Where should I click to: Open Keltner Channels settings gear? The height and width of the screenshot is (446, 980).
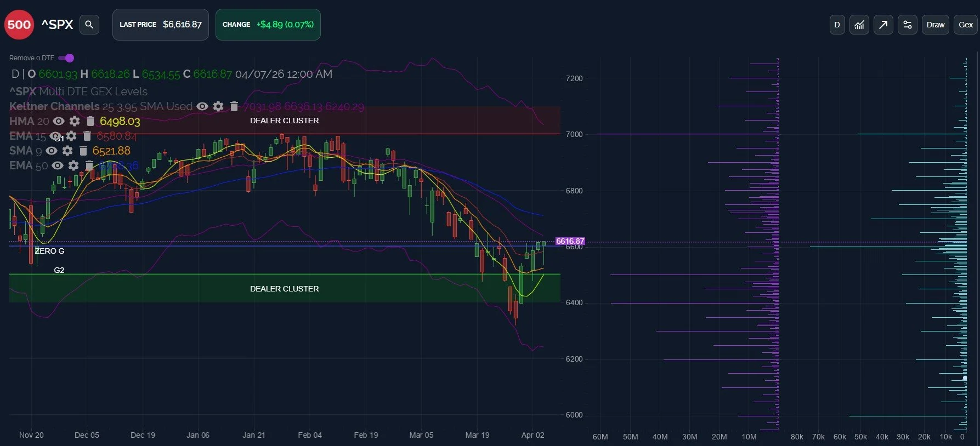218,106
